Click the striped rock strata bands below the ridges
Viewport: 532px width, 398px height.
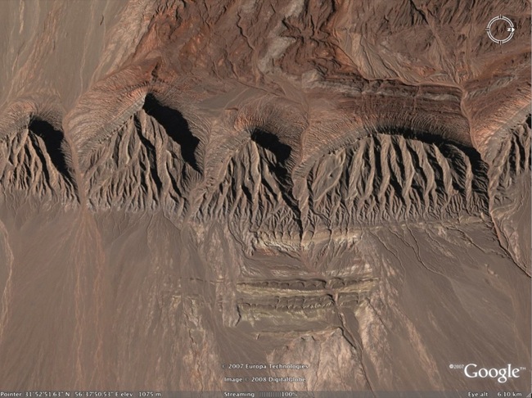point(303,295)
